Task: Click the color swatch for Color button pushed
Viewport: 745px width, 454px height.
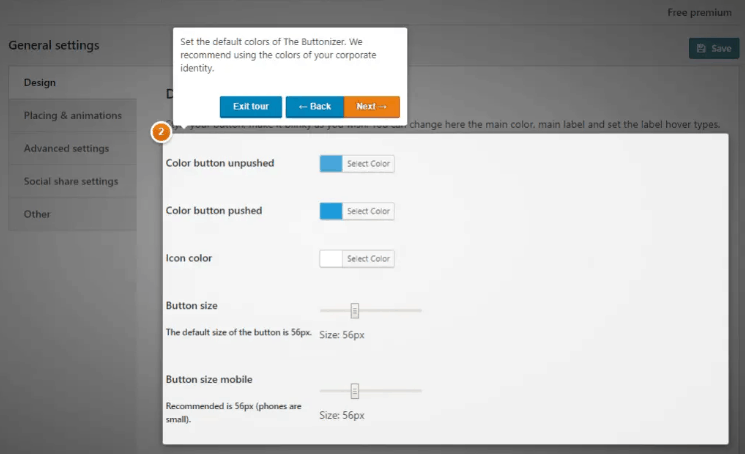Action: pos(331,211)
